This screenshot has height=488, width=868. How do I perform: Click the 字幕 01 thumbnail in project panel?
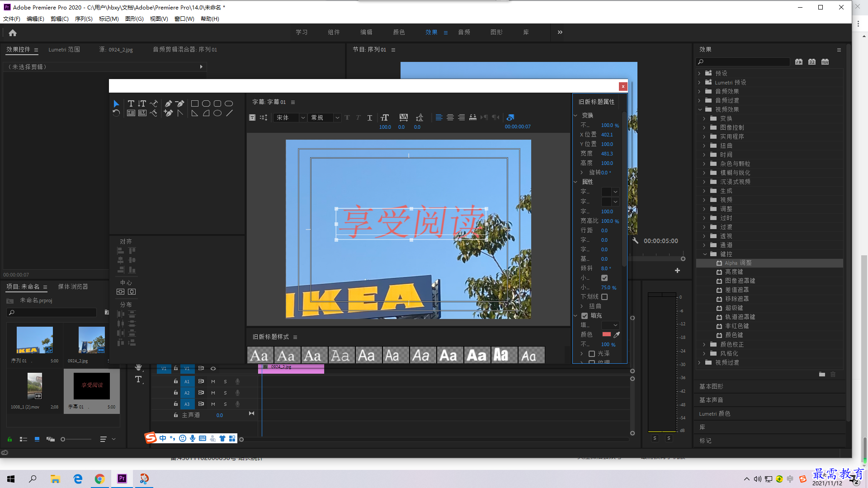click(x=92, y=386)
